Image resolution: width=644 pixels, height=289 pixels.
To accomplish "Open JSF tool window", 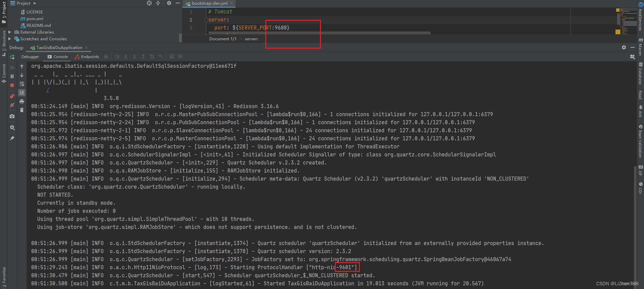I will (x=640, y=171).
